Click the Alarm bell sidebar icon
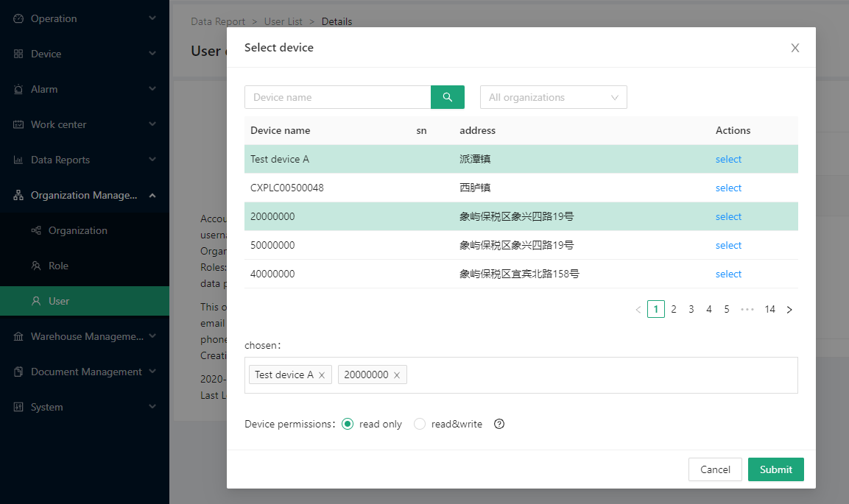Screen dimensions: 849x504 (x=18, y=89)
